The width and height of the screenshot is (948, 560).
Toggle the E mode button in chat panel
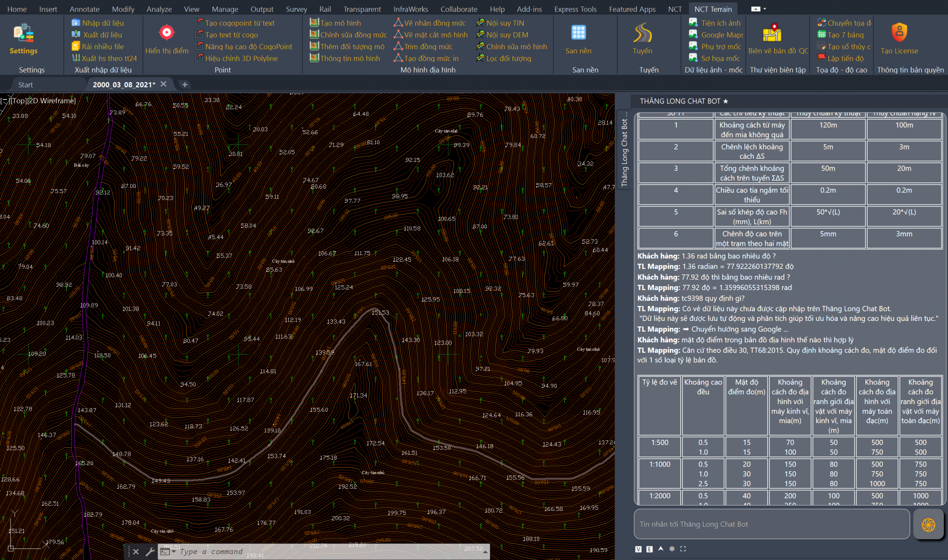[x=650, y=549]
